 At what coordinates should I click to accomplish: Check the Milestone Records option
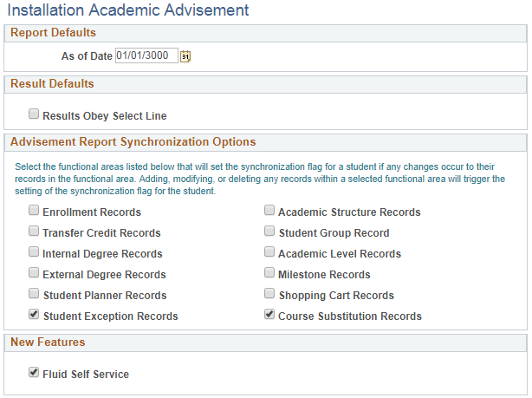(x=269, y=273)
